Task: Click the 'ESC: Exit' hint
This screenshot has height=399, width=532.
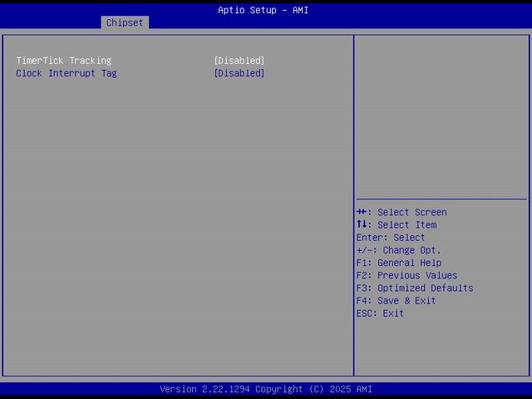Action: pos(380,313)
